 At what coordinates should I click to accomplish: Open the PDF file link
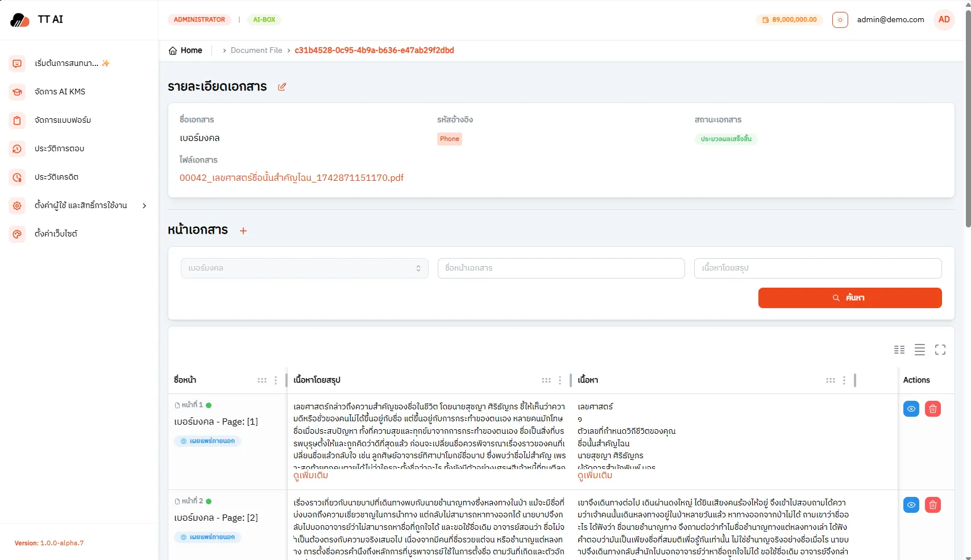coord(292,177)
